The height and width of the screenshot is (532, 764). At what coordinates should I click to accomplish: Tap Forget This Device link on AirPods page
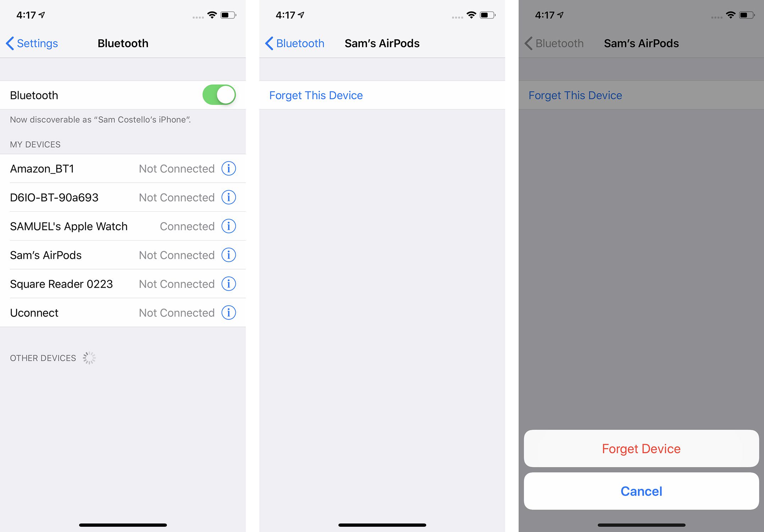click(x=317, y=95)
